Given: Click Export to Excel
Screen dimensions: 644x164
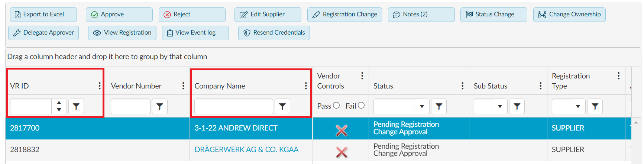Looking at the screenshot, I should [x=43, y=15].
